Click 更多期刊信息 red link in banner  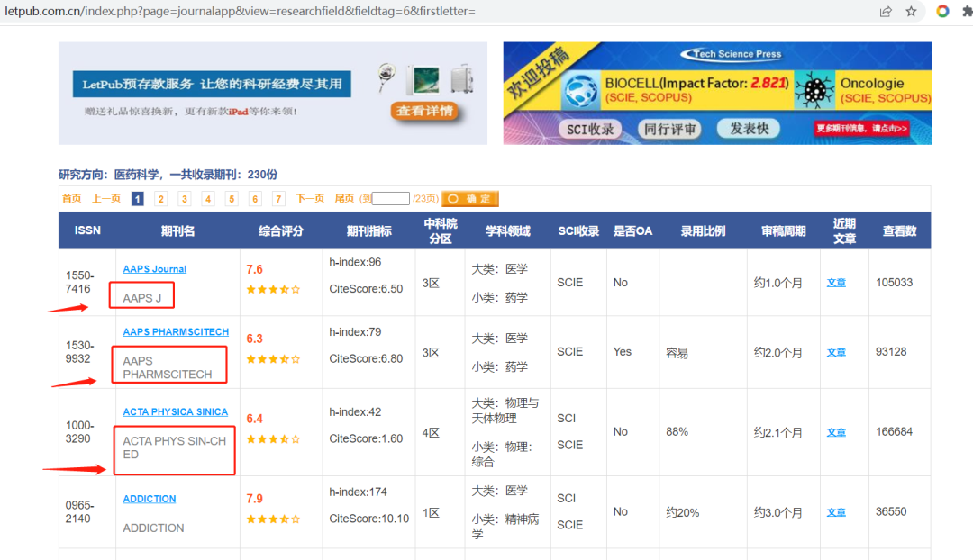pos(862,129)
